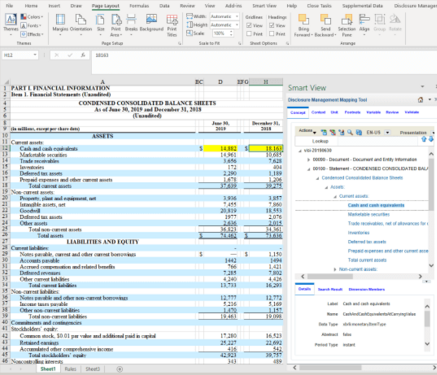The width and height of the screenshot is (437, 375).
Task: Toggle Gridlines View checkbox
Action: (249, 25)
